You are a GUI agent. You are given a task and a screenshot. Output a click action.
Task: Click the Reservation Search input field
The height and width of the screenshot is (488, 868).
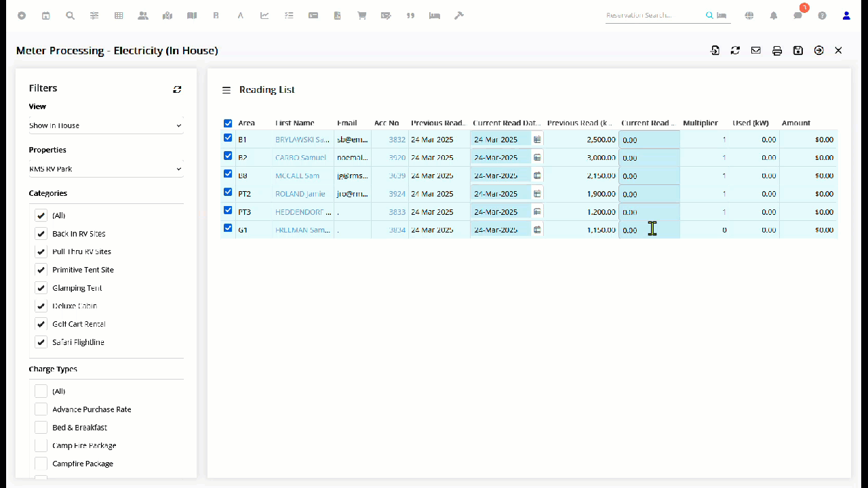(x=654, y=16)
